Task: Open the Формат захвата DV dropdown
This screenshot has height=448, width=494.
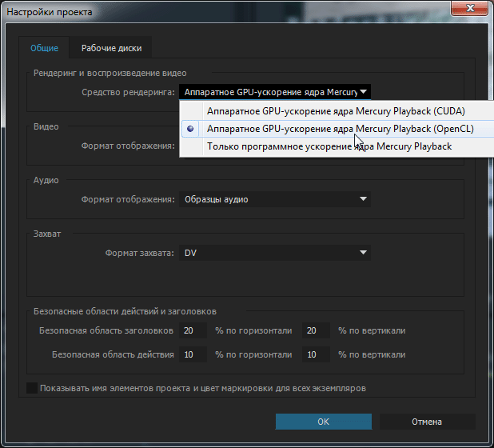Action: (275, 253)
